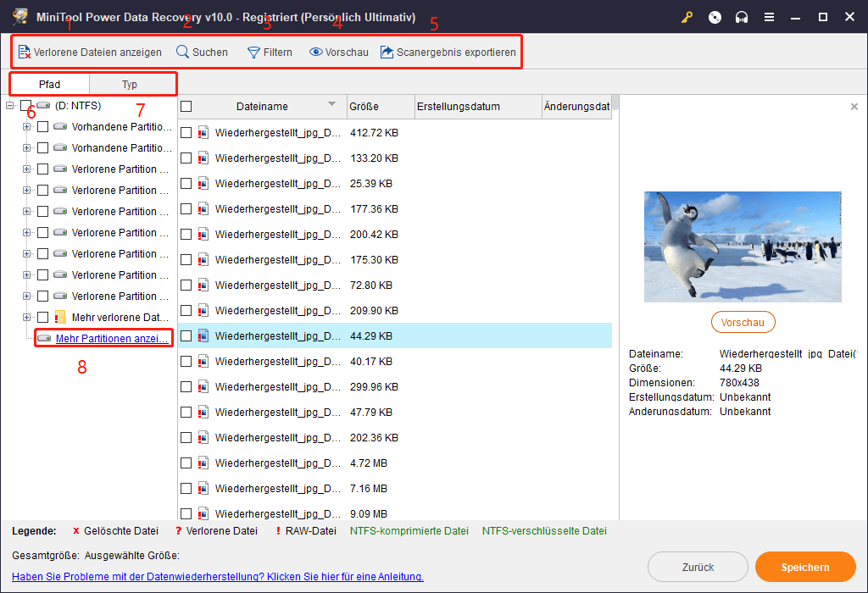Click the key registration icon
Viewport: 868px width, 593px height.
pos(687,16)
